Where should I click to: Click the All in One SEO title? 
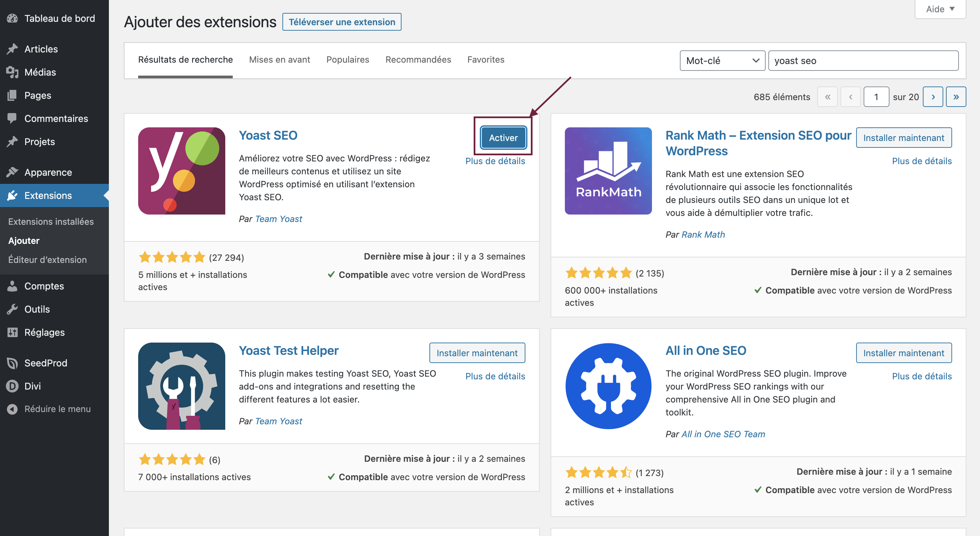706,351
